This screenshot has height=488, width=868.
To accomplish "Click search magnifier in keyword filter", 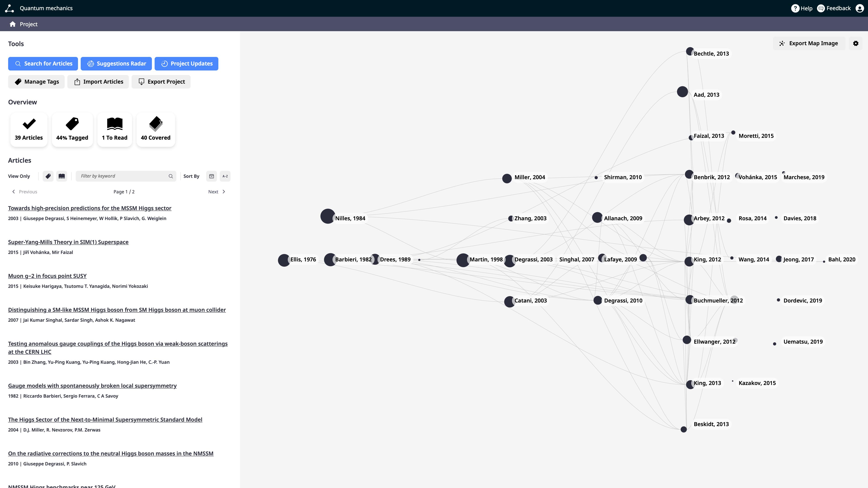I will pos(171,176).
